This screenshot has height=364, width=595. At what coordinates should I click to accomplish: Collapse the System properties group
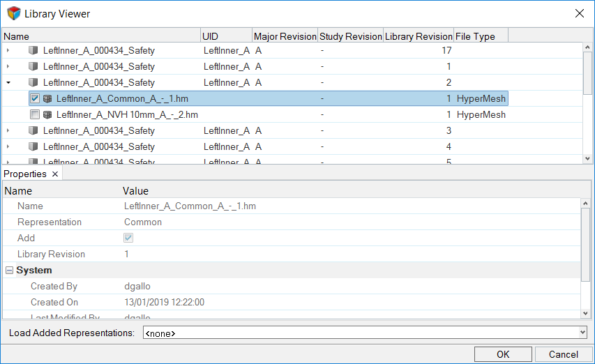coord(10,270)
